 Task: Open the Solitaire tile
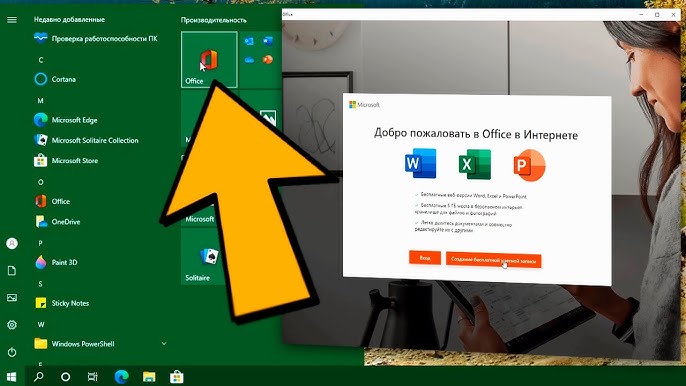pyautogui.click(x=204, y=256)
